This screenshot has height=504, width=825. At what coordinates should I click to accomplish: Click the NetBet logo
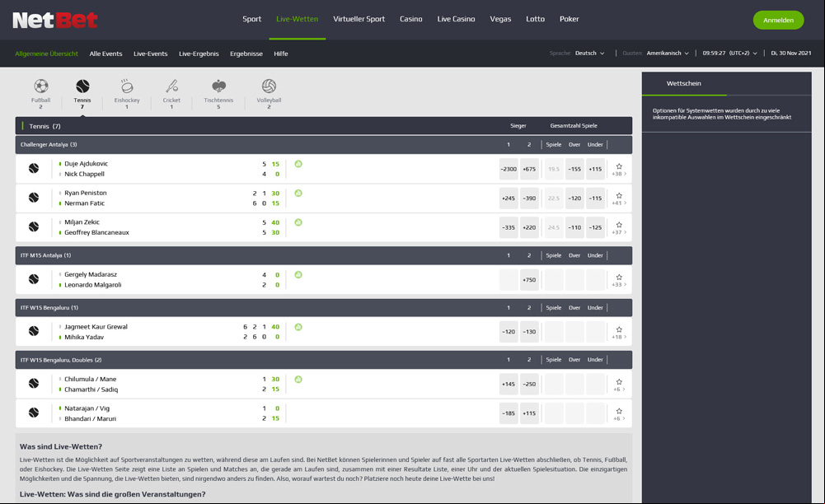click(x=54, y=20)
